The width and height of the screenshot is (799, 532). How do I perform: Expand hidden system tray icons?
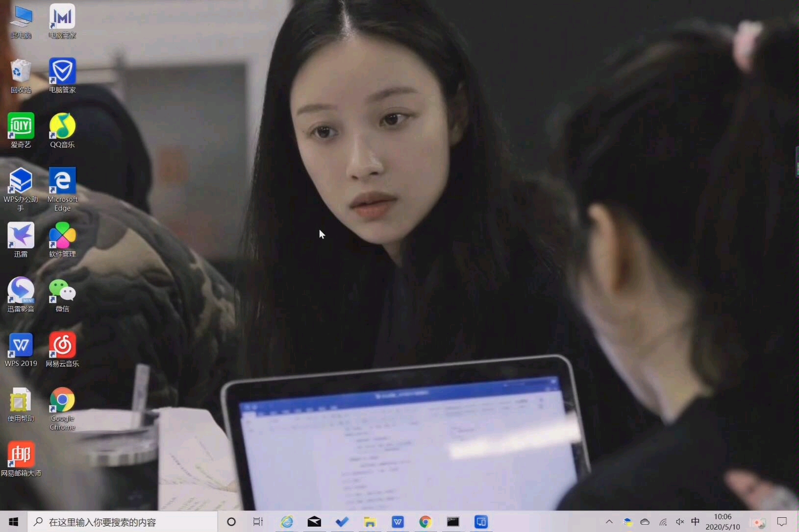pos(609,522)
